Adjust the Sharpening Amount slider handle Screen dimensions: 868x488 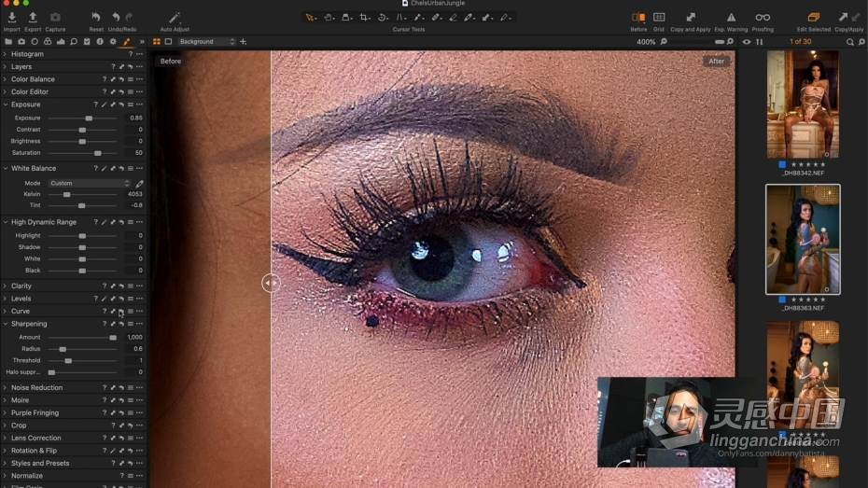(113, 338)
